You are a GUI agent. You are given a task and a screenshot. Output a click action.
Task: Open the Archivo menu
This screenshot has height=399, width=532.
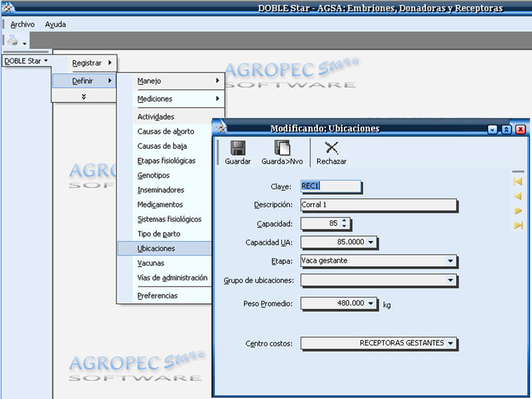[x=23, y=25]
